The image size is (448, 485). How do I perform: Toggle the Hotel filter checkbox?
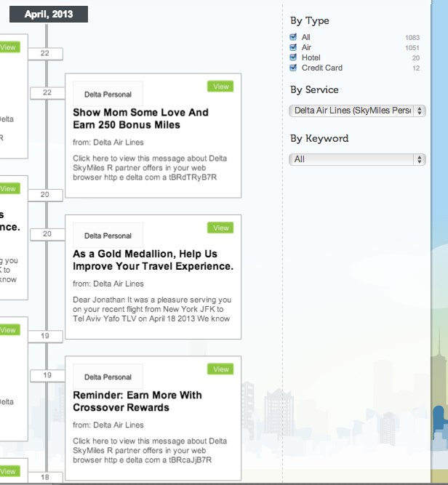(x=293, y=57)
